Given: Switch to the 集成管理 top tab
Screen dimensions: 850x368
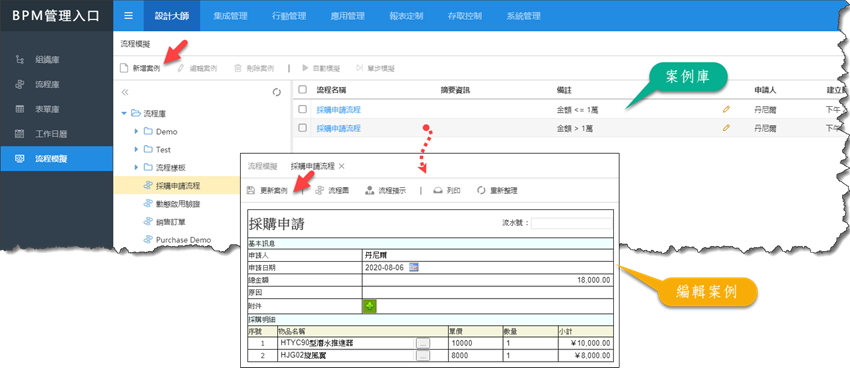Looking at the screenshot, I should click(230, 16).
